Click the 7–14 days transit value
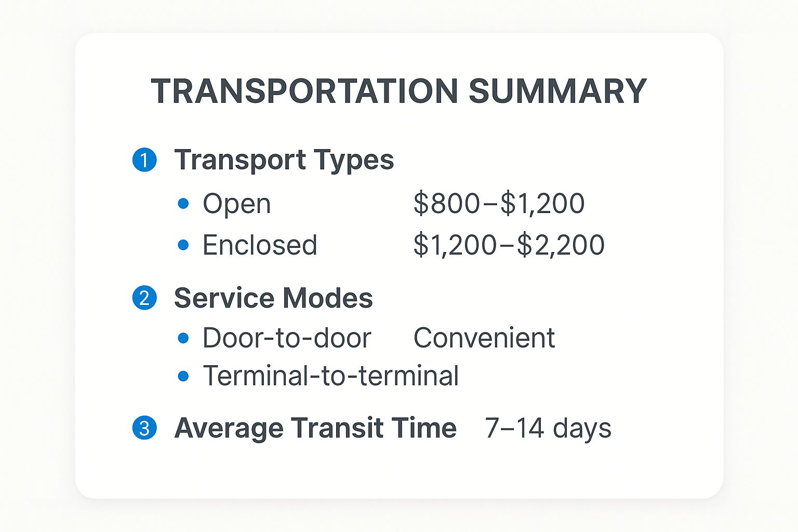Viewport: 798px width, 532px height. (x=548, y=428)
